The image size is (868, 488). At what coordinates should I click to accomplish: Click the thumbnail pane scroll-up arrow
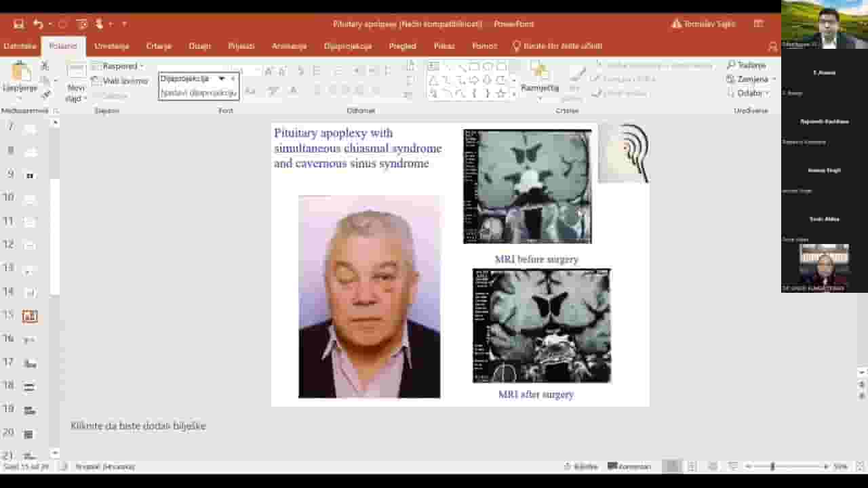point(56,123)
